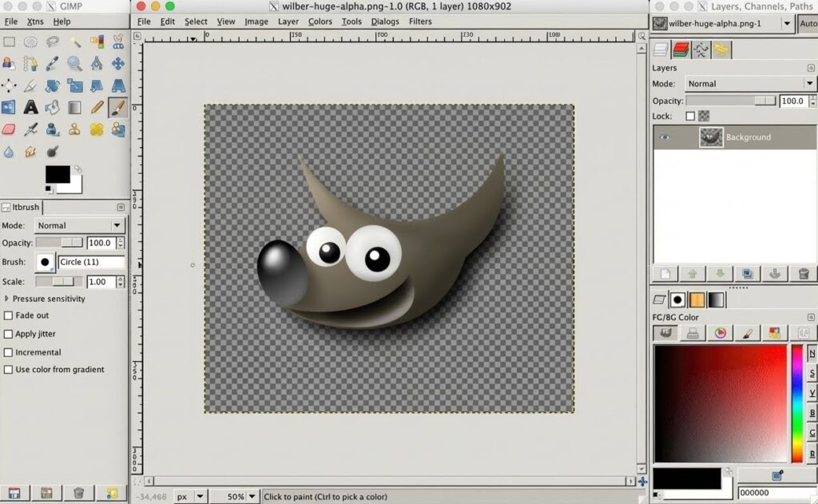Activate the Zoom magnifier tool

click(73, 63)
